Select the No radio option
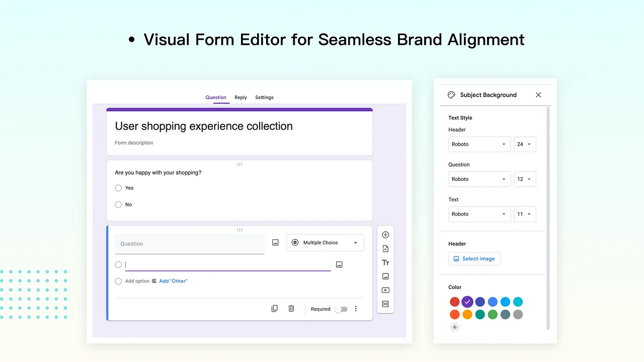 118,205
